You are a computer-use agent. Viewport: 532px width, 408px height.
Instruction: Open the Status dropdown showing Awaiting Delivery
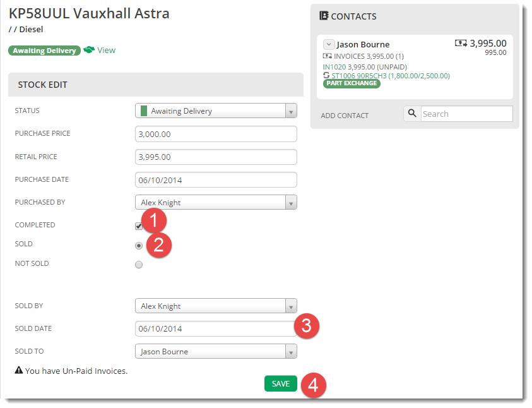click(216, 111)
